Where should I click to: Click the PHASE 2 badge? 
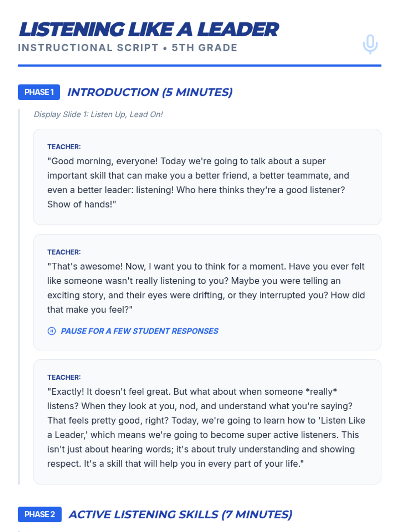[x=40, y=514]
